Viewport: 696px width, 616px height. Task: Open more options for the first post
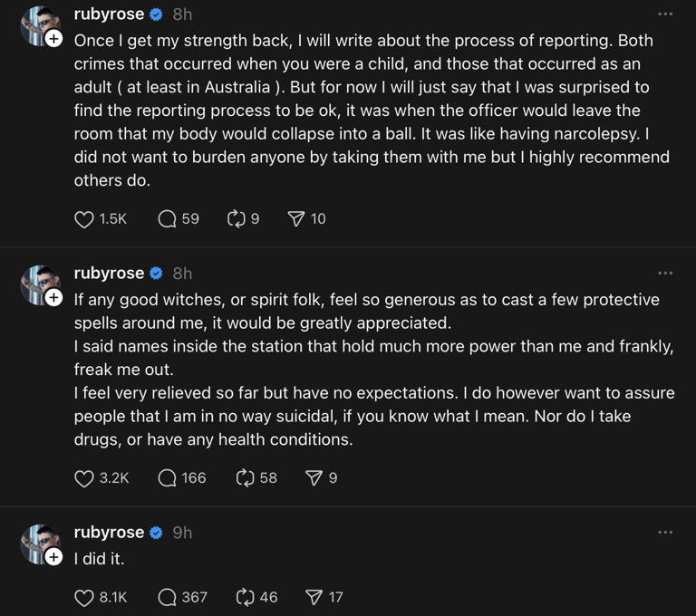pos(665,14)
